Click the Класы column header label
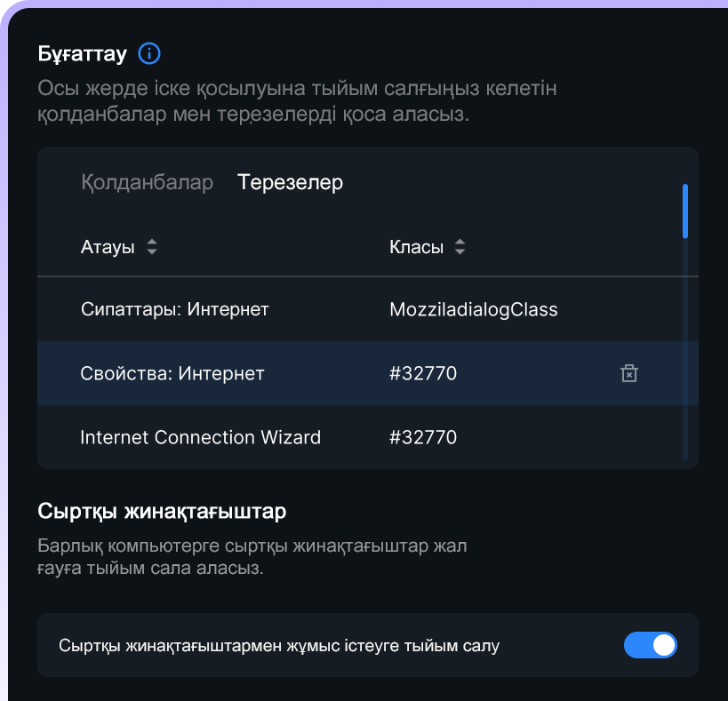Screen dimensions: 728x701 click(417, 247)
